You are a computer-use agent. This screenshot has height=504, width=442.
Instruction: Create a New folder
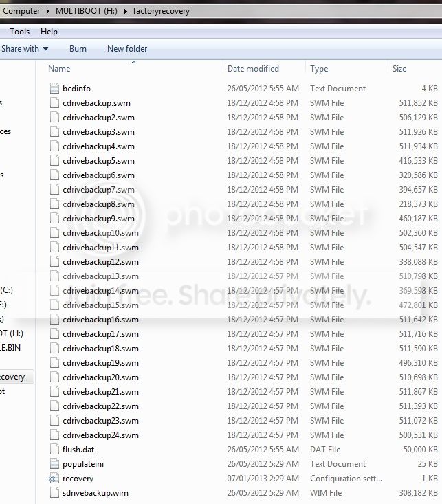(x=127, y=49)
